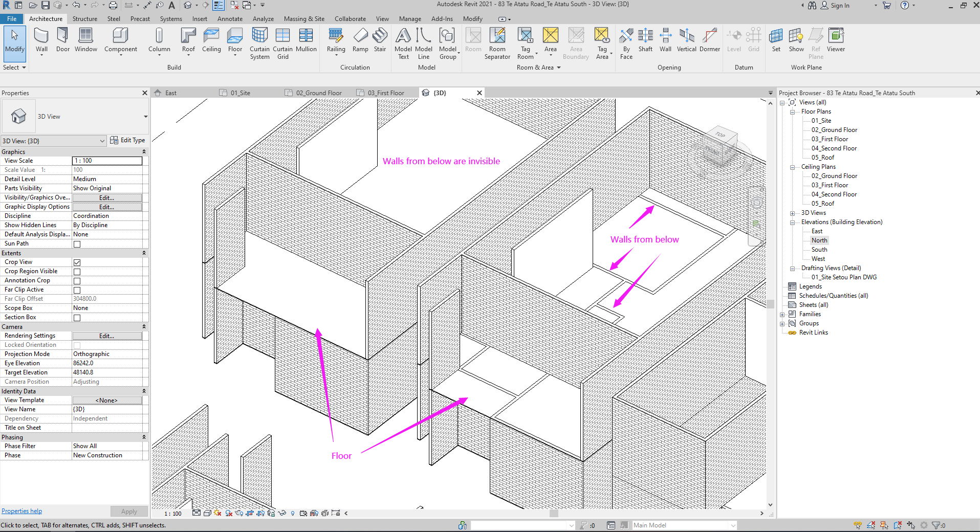
Task: Select the Wall tool
Action: click(41, 41)
